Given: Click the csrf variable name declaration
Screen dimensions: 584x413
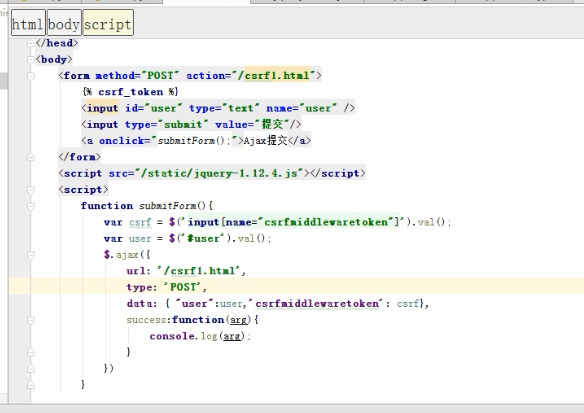Looking at the screenshot, I should [140, 222].
